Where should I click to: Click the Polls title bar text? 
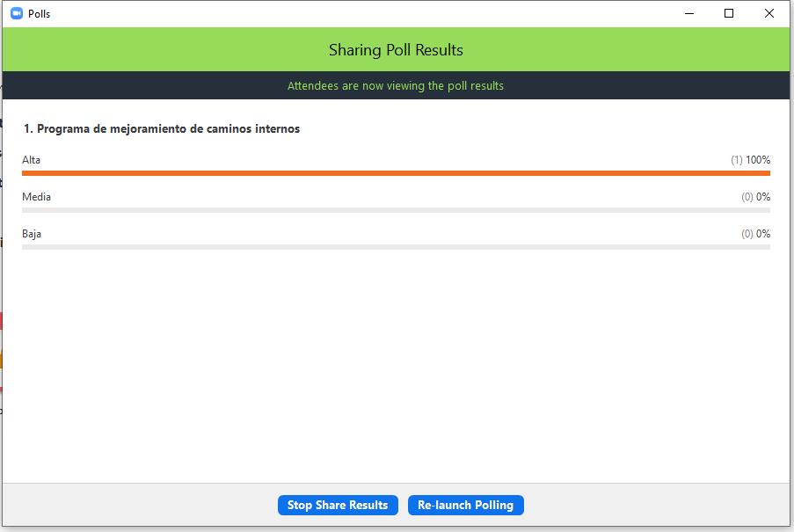[x=40, y=13]
